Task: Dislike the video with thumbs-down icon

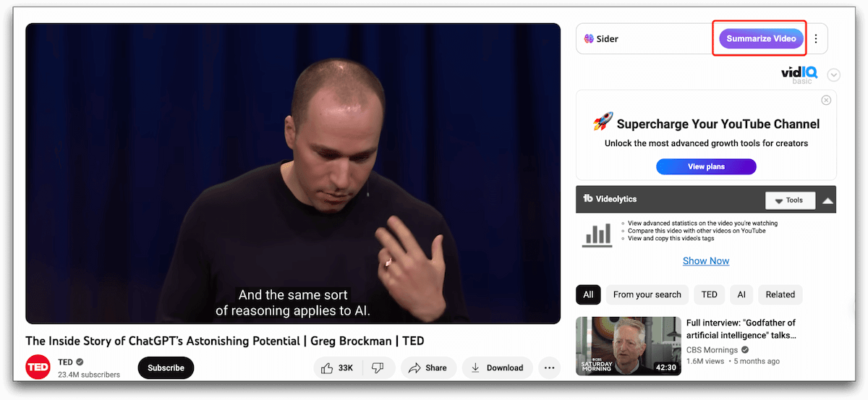Action: pos(378,367)
